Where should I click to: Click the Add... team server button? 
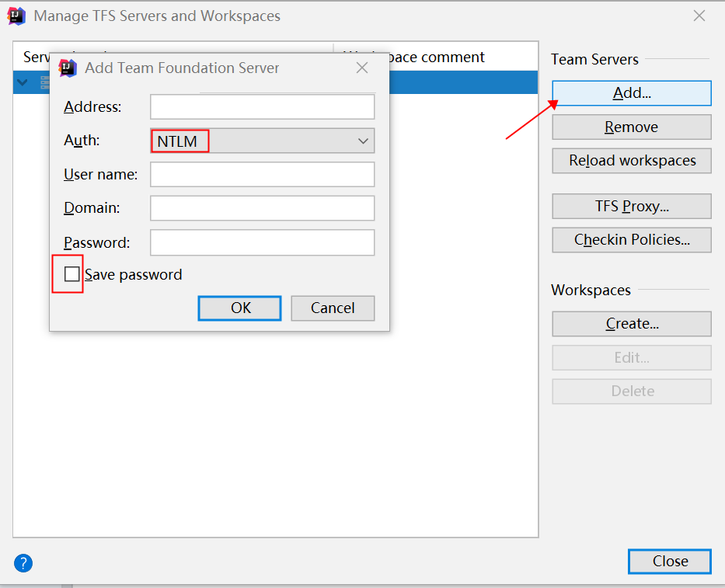[x=632, y=93]
